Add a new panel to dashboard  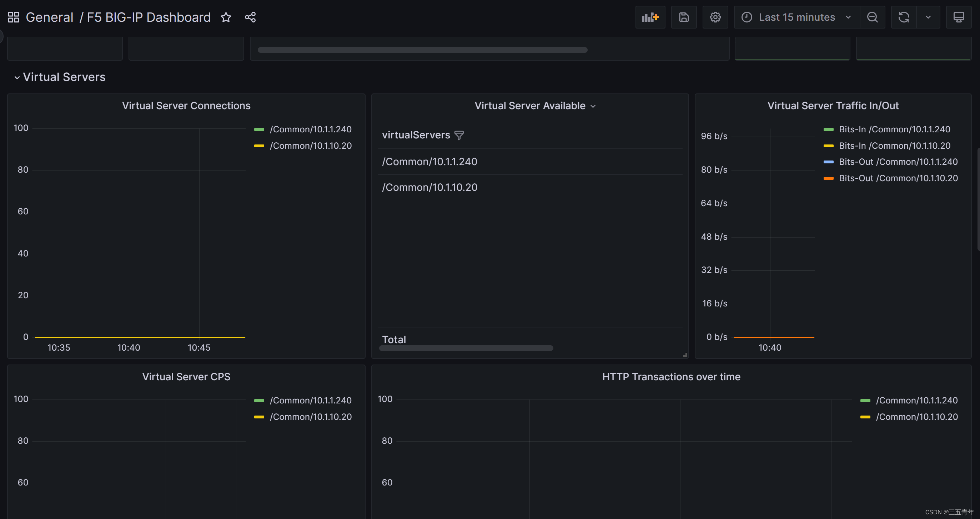[650, 17]
